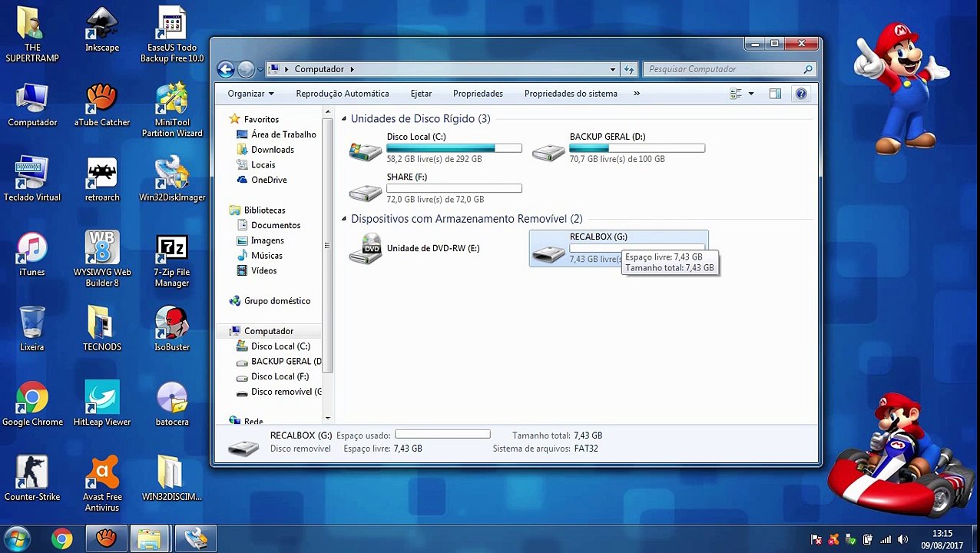Select THE SUPERTRAMP folder on desktop

[x=32, y=36]
